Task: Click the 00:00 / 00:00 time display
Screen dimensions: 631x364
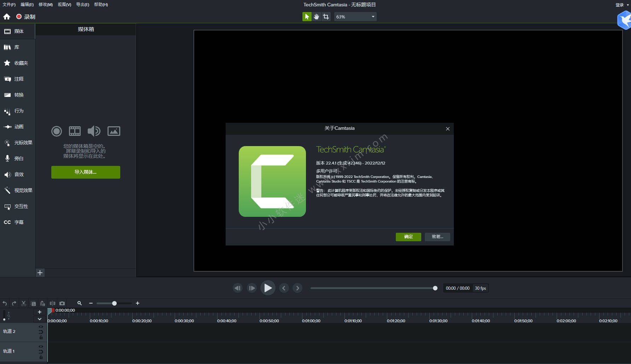Action: pyautogui.click(x=458, y=288)
